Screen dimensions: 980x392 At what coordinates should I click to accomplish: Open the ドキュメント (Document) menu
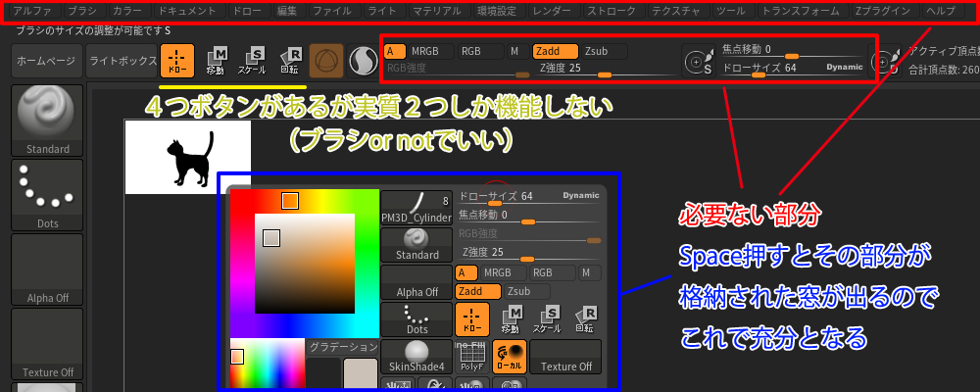tap(187, 11)
